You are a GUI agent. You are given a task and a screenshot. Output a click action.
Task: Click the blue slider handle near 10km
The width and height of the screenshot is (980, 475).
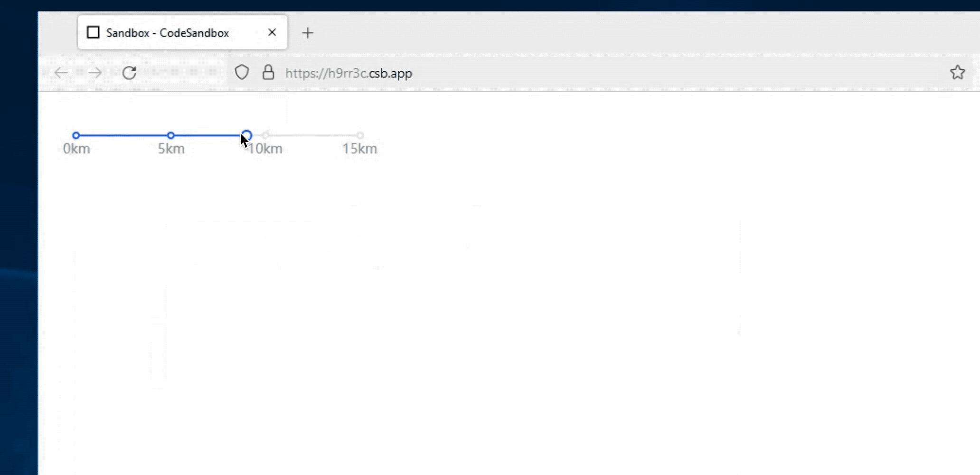pos(246,135)
